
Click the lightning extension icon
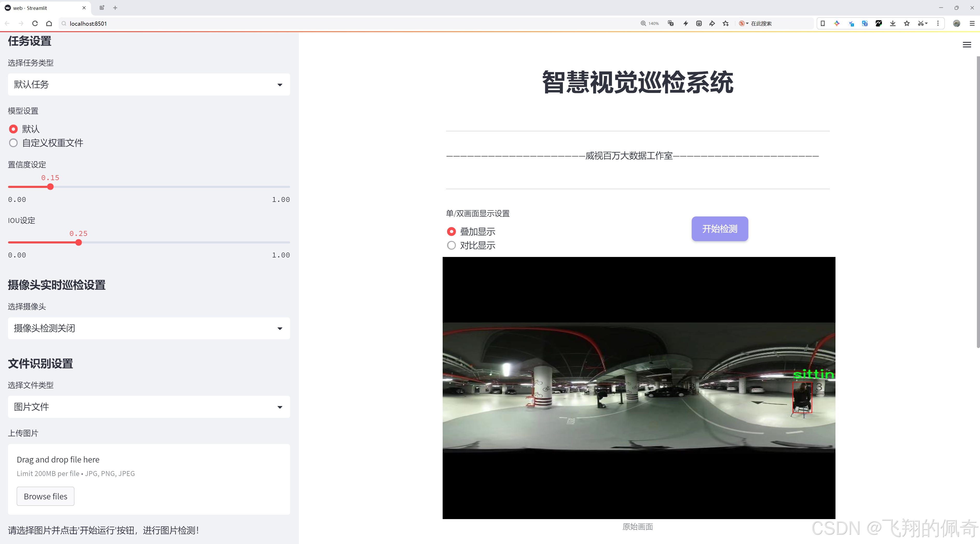point(685,23)
